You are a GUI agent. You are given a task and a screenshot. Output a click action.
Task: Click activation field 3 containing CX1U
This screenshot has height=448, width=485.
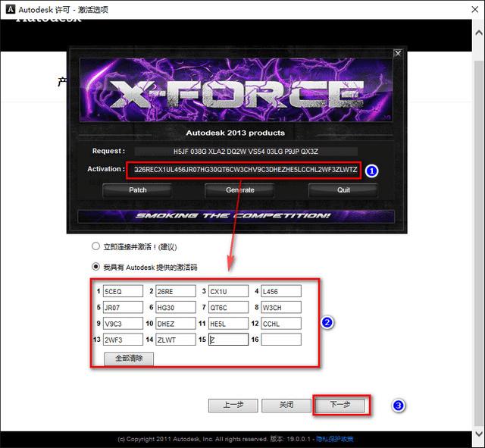(x=228, y=291)
